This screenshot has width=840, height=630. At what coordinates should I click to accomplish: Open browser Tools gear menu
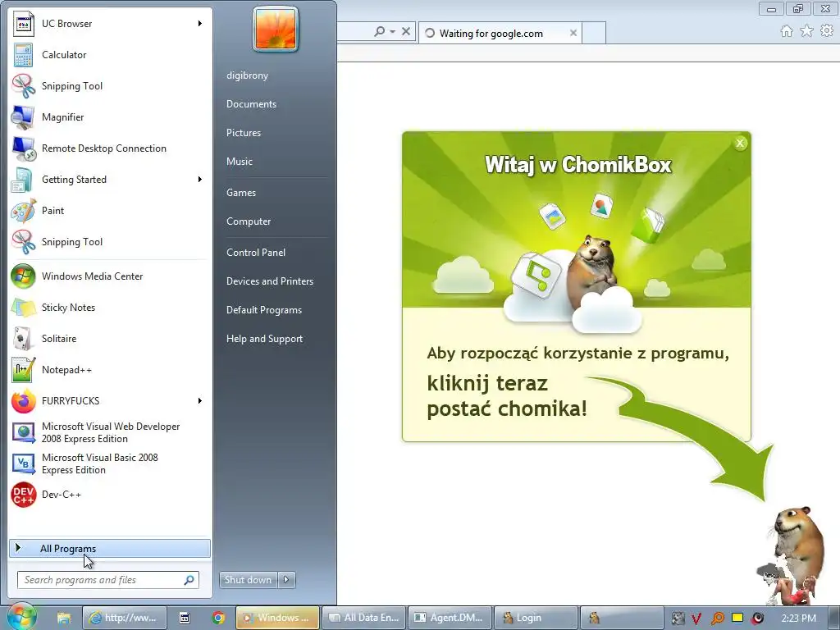point(827,31)
